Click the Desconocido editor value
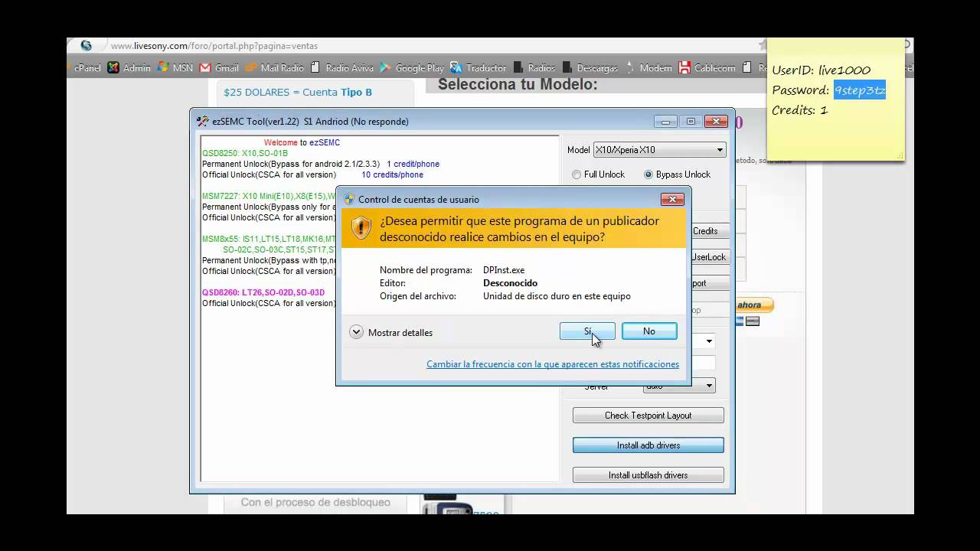The image size is (980, 551). pos(510,283)
